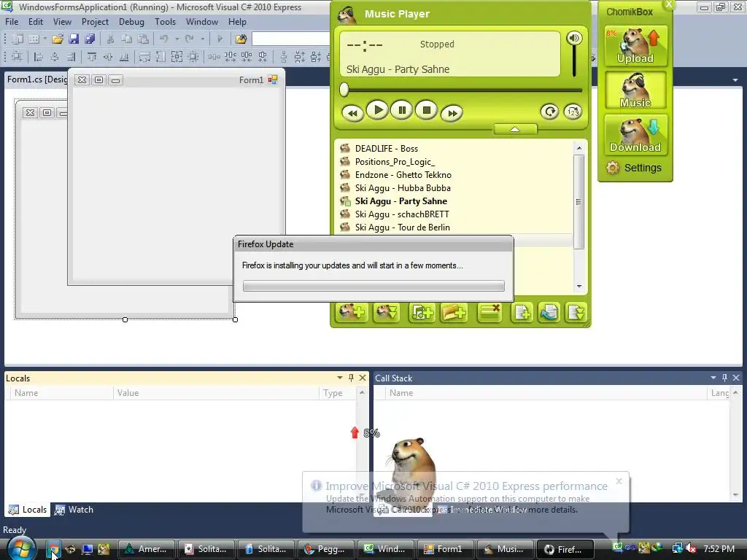Select the Form1.cs [Design] document tab
This screenshot has width=747, height=560.
point(36,79)
